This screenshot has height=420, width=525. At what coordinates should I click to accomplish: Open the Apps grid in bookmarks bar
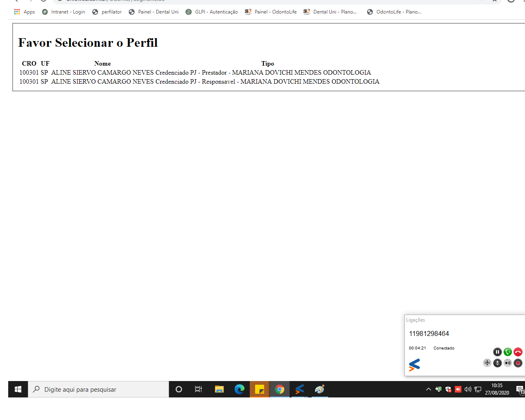(25, 12)
